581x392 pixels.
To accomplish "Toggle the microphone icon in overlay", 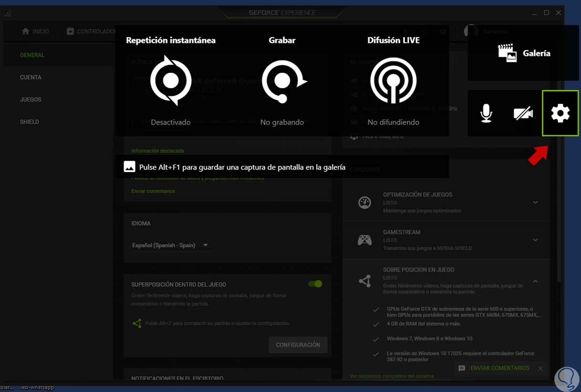I will tap(486, 113).
